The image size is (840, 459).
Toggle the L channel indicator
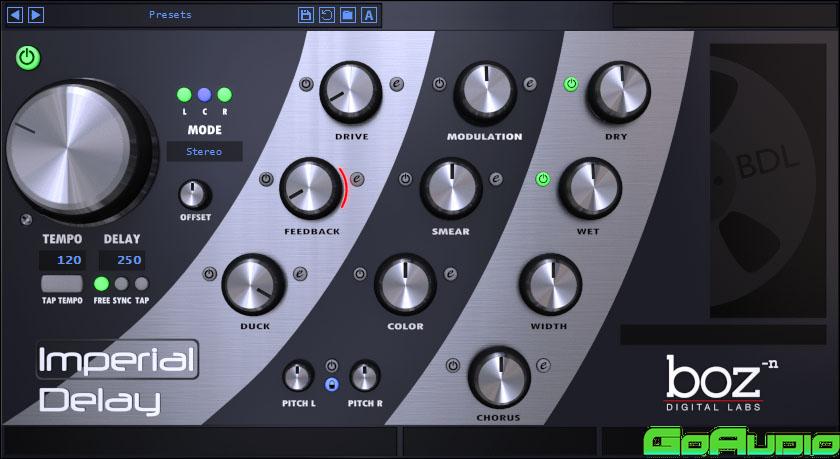click(184, 95)
